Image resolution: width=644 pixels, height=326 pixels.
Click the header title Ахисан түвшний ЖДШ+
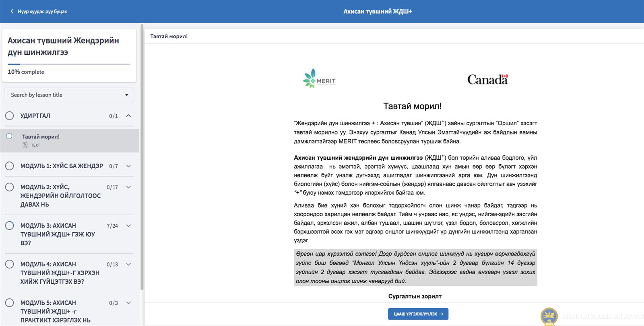coord(378,11)
